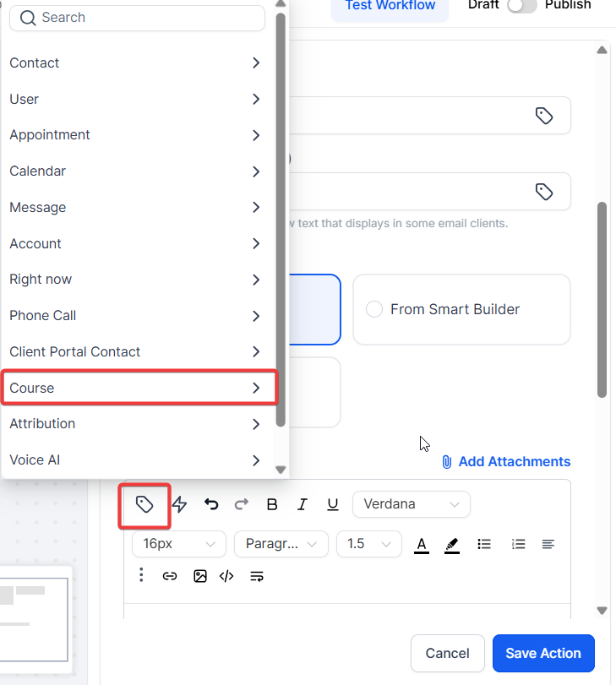This screenshot has width=616, height=685.
Task: Insert a hyperlink using link icon
Action: (x=170, y=576)
